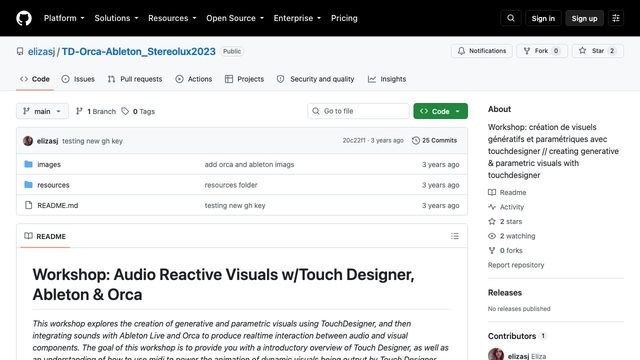Open the README.md file name

pyautogui.click(x=58, y=205)
